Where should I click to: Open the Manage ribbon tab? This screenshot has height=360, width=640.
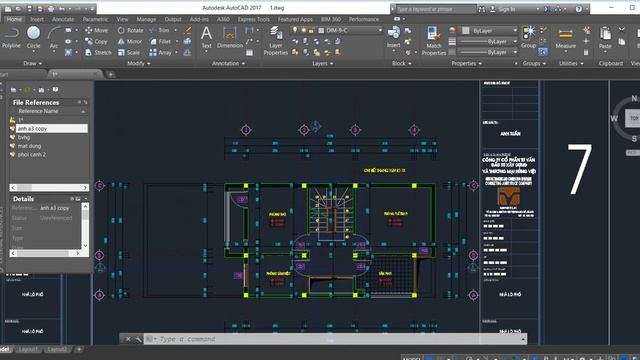pyautogui.click(x=146, y=19)
